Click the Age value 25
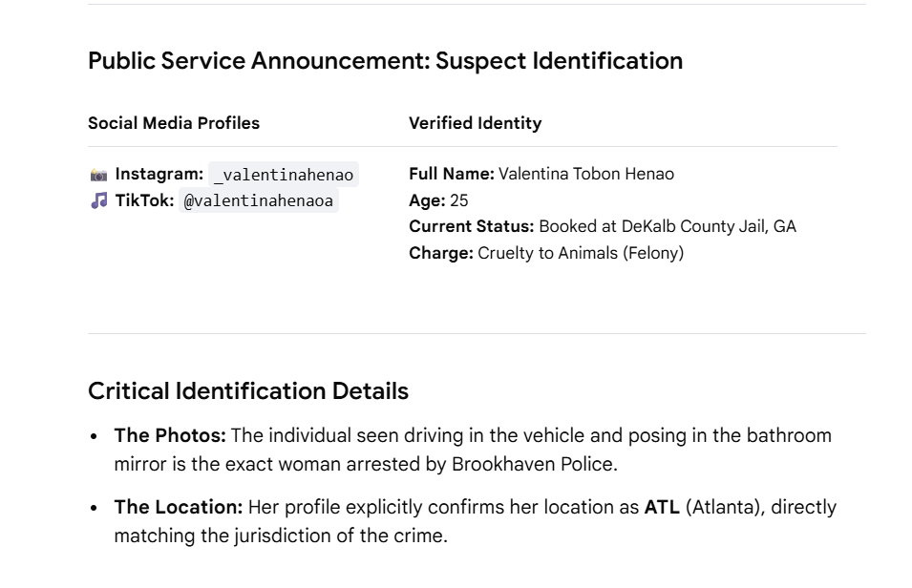 tap(459, 200)
